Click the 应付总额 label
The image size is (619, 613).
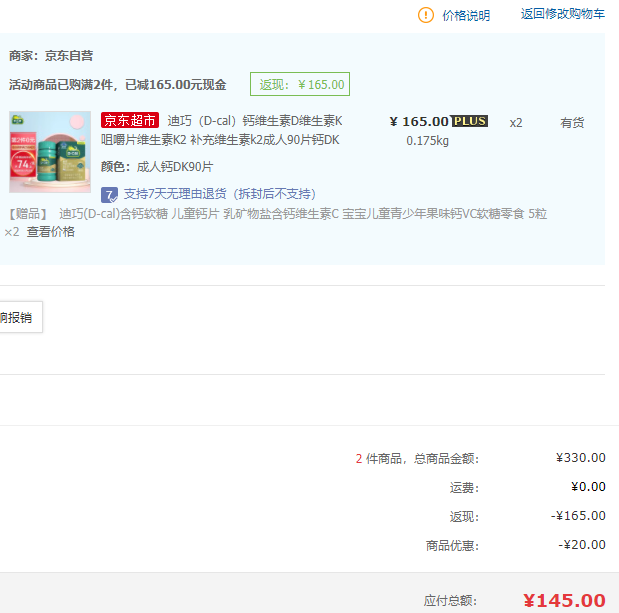click(x=450, y=601)
